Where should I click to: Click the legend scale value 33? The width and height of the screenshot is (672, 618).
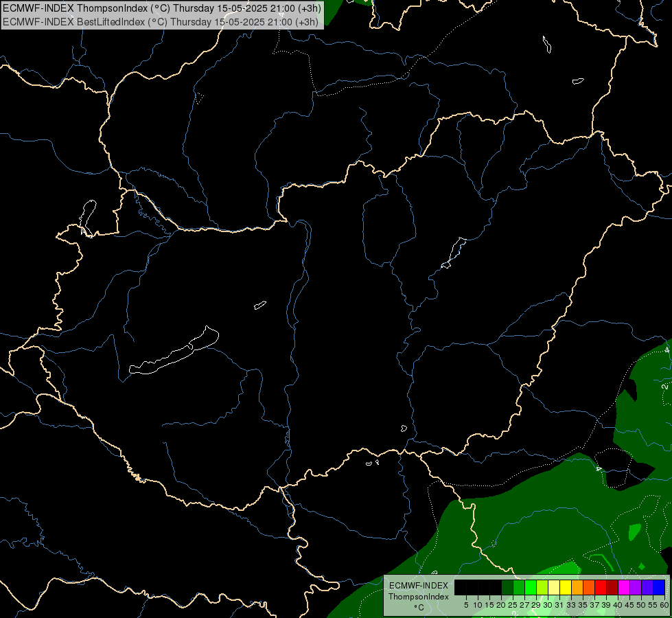571,605
